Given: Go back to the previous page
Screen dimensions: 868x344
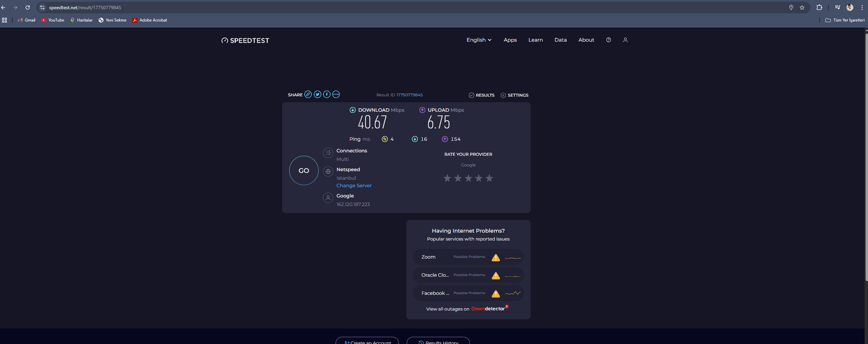Looking at the screenshot, I should tap(4, 8).
